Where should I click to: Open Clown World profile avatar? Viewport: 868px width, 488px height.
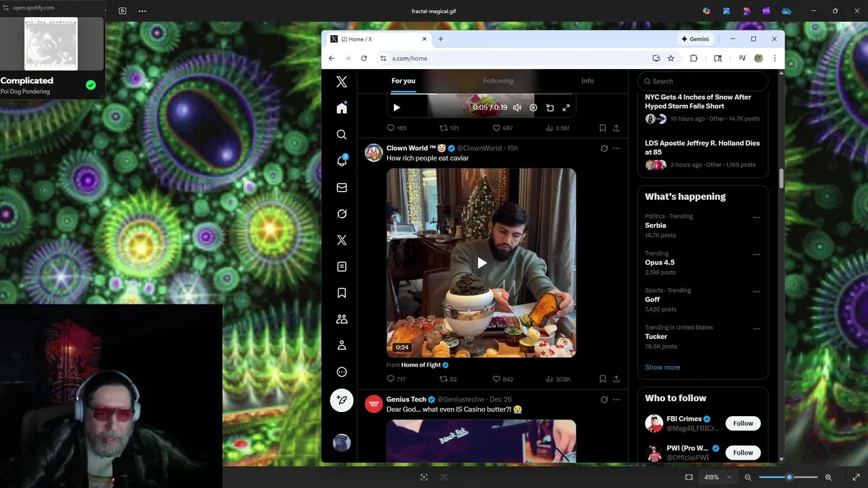tap(374, 152)
